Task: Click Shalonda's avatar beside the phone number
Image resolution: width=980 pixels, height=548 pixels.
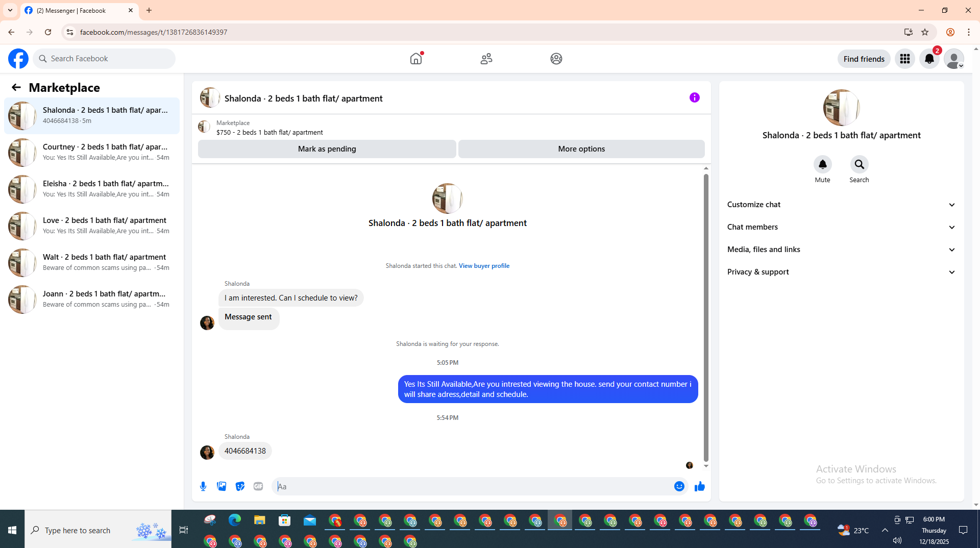Action: (x=207, y=453)
